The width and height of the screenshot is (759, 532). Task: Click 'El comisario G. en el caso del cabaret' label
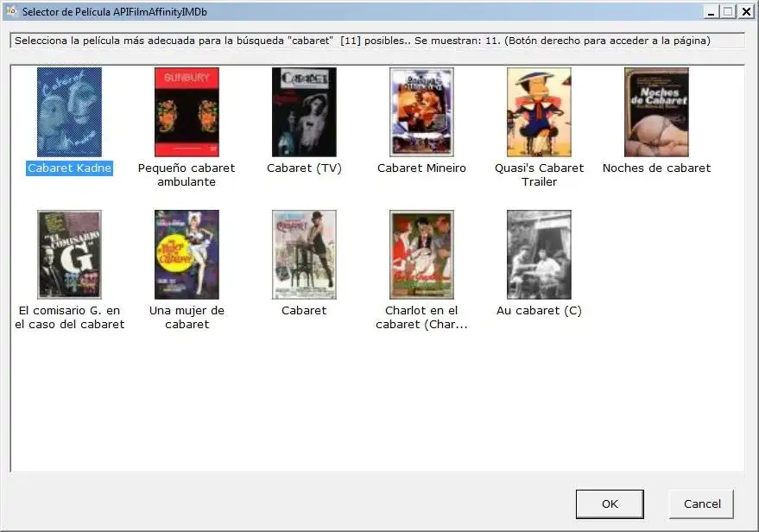(69, 317)
